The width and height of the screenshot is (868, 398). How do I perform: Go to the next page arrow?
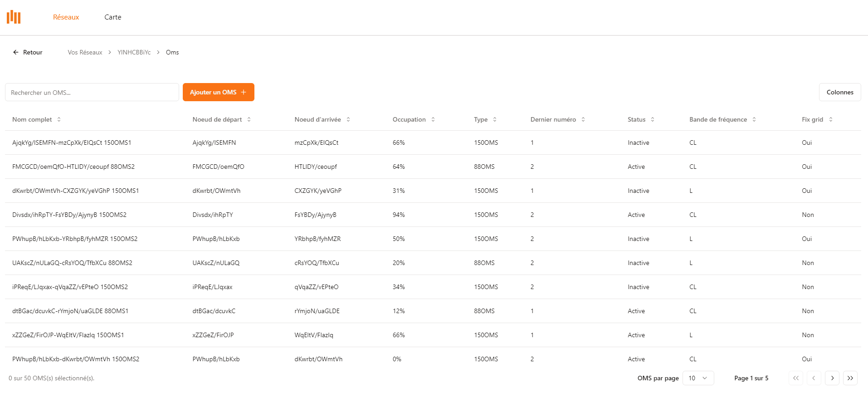click(832, 378)
